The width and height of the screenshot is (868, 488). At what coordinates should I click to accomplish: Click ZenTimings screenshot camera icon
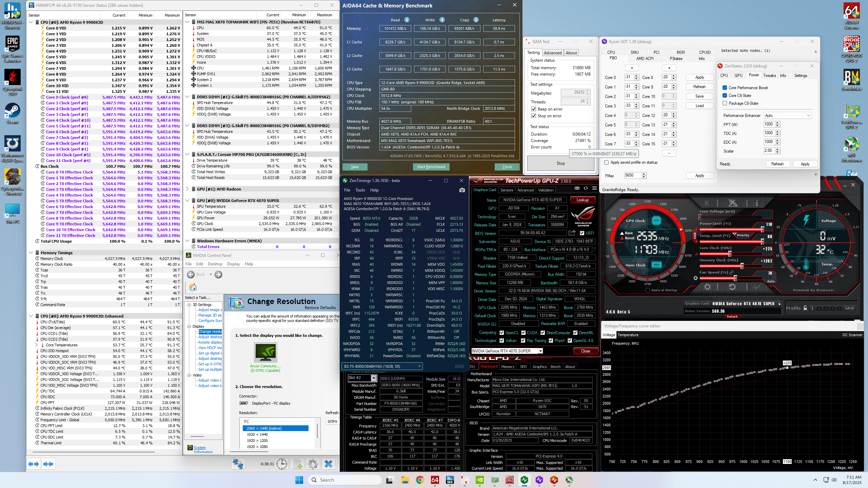[x=462, y=190]
